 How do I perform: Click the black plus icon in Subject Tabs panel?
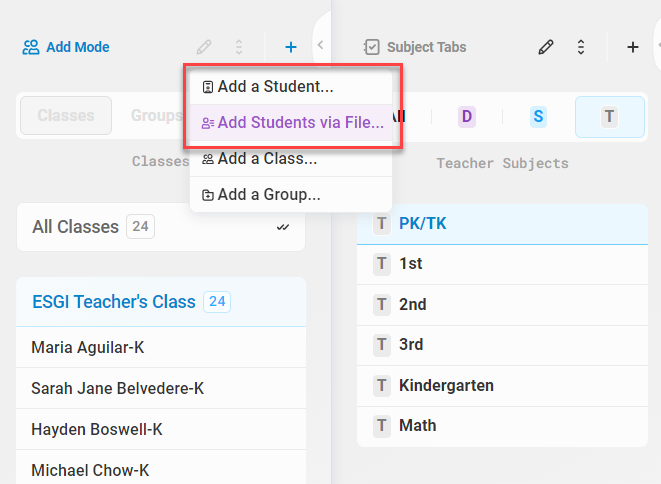point(632,47)
